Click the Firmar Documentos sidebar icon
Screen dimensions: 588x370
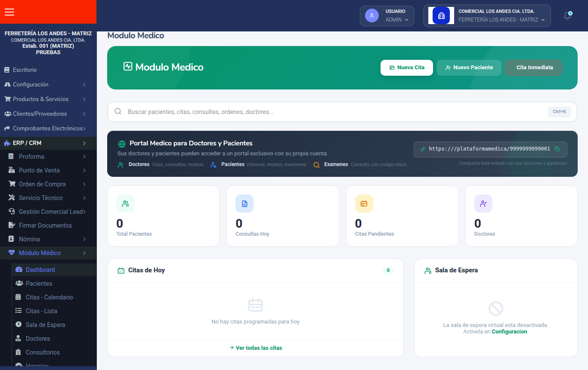tap(12, 225)
